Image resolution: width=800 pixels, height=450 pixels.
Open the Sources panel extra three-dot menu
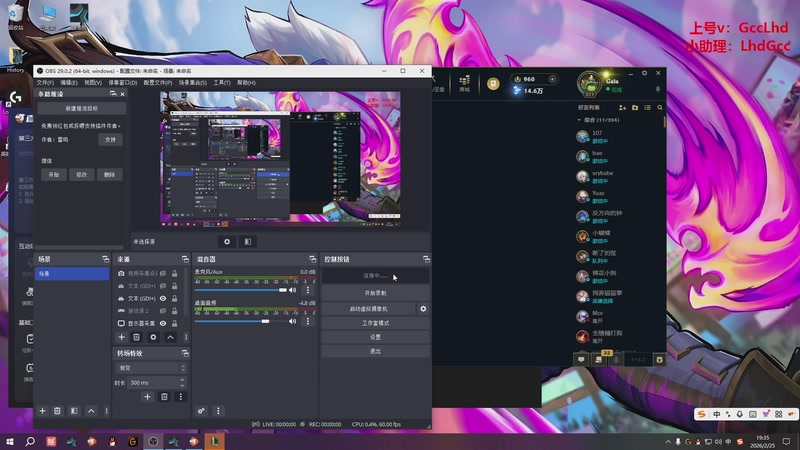pos(186,337)
